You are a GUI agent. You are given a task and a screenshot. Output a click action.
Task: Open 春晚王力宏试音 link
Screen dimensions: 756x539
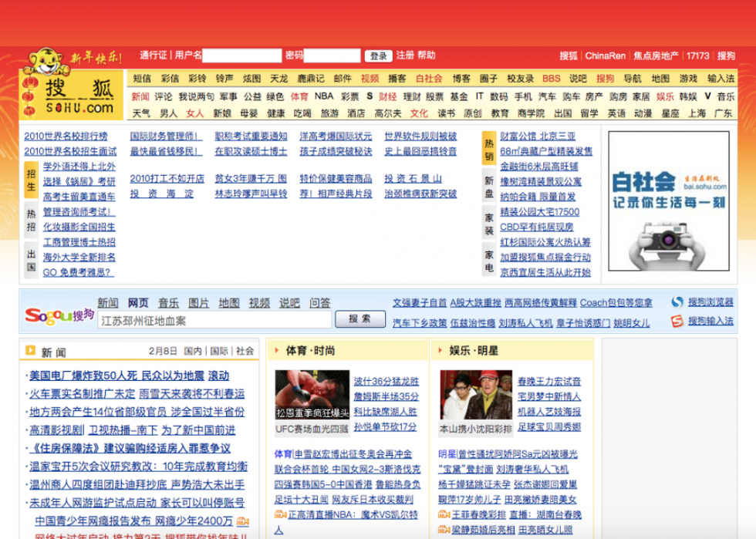pyautogui.click(x=549, y=382)
